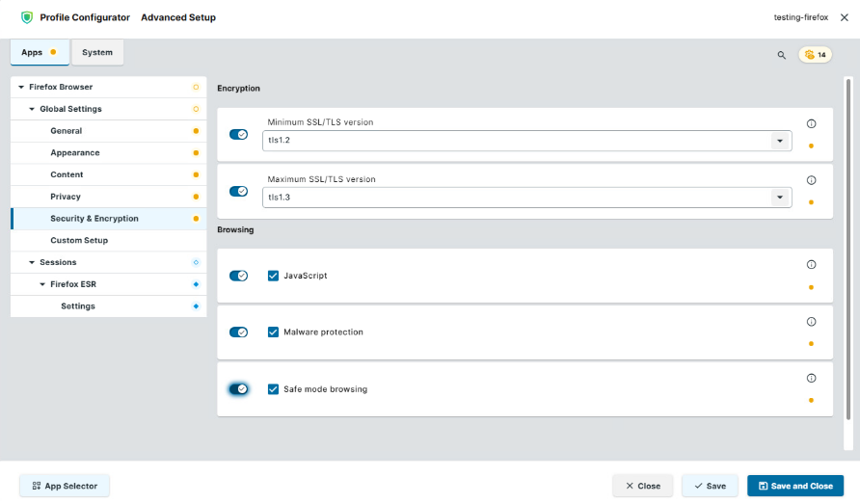This screenshot has width=860, height=504.
Task: Select Settings under Firefox ESR
Action: (x=109, y=306)
